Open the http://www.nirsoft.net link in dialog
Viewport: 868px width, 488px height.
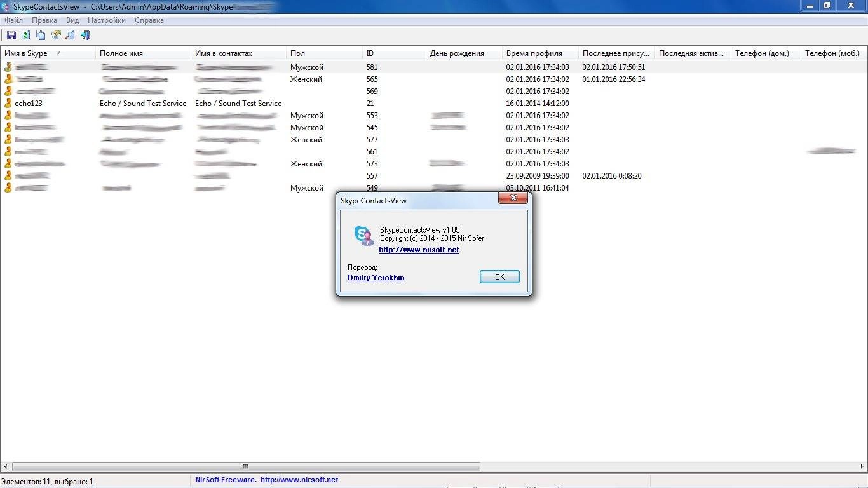point(419,250)
